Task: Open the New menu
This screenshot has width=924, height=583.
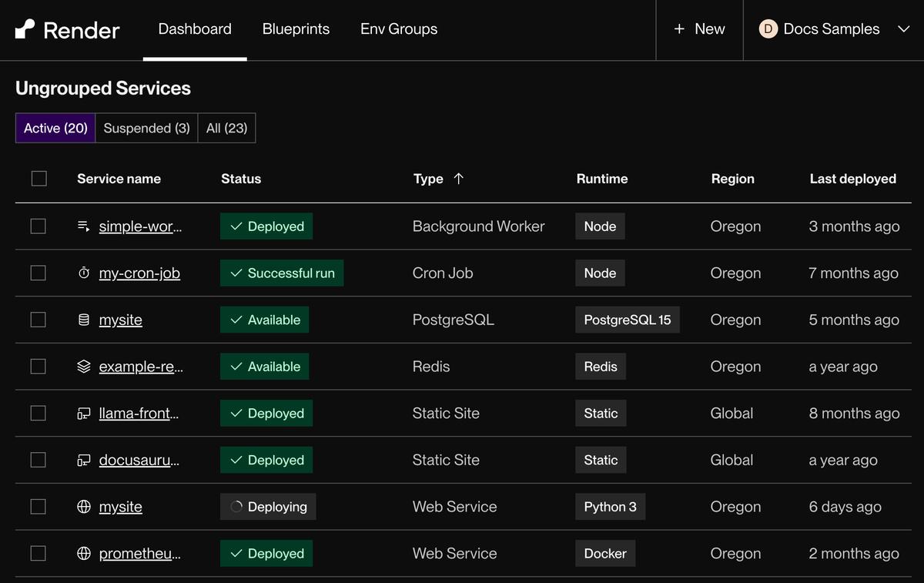Action: click(699, 28)
